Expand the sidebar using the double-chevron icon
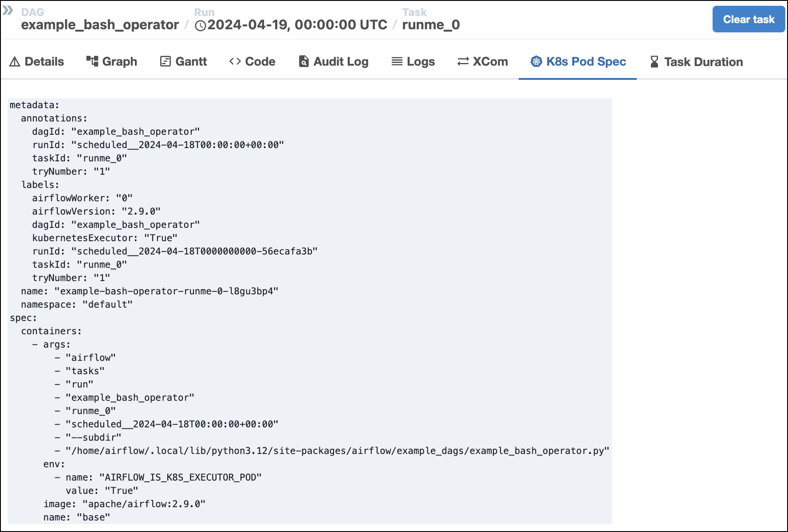This screenshot has width=788, height=532. (x=8, y=12)
